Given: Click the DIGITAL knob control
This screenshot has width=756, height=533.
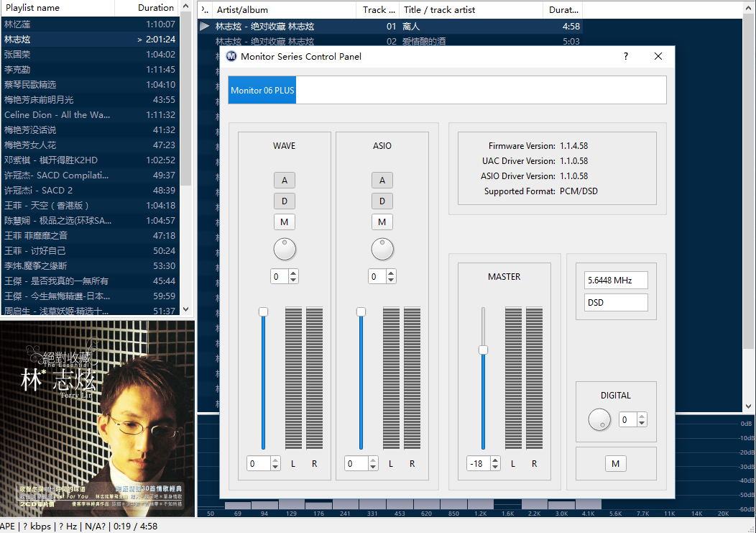Looking at the screenshot, I should pos(599,420).
